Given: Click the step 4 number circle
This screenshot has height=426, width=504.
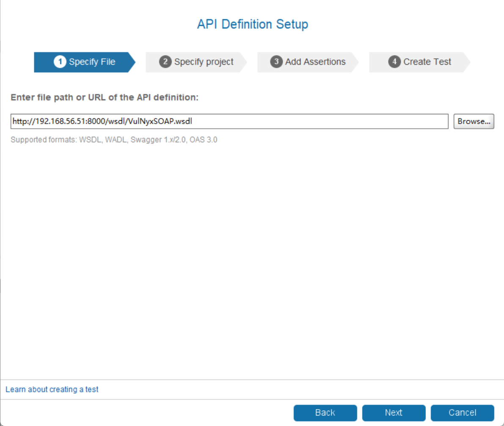Looking at the screenshot, I should tap(394, 62).
